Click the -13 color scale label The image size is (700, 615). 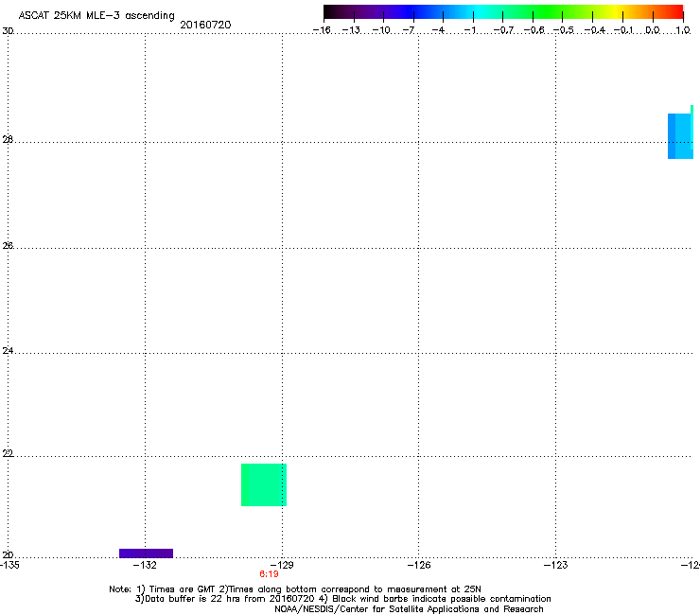[351, 30]
